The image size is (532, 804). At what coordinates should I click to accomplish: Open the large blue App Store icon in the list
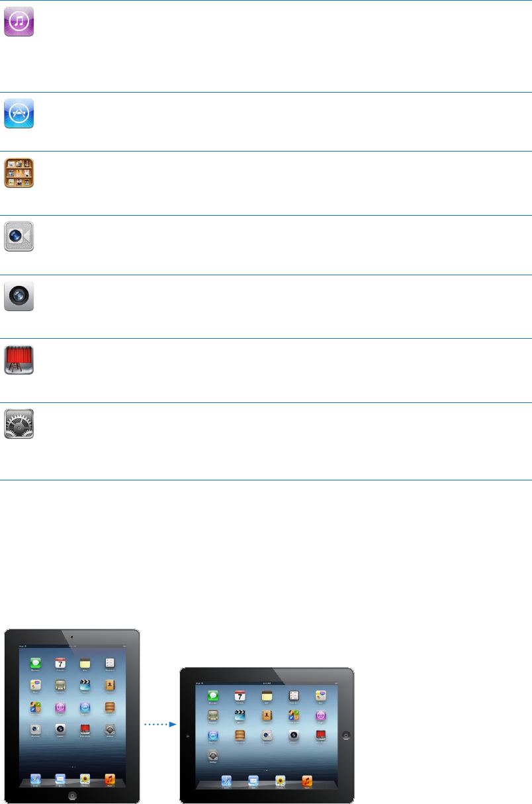[x=19, y=113]
